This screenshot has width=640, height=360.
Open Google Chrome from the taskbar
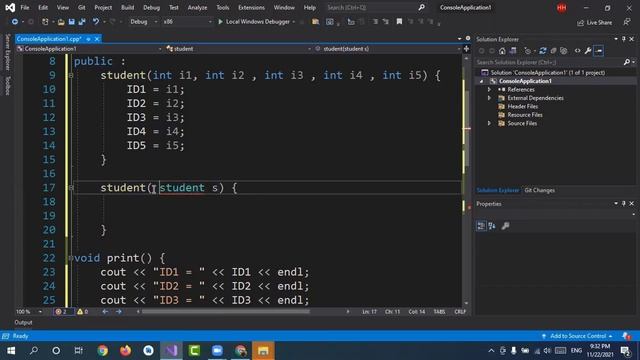(102, 351)
